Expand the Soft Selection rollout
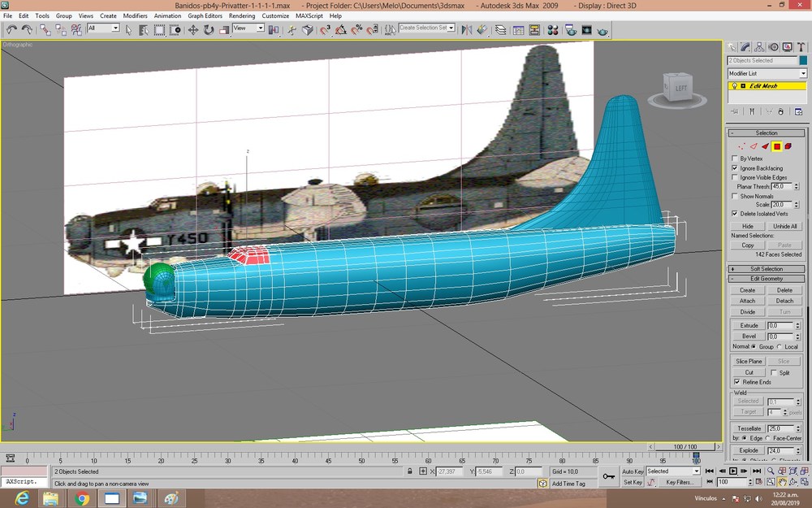 (x=767, y=269)
